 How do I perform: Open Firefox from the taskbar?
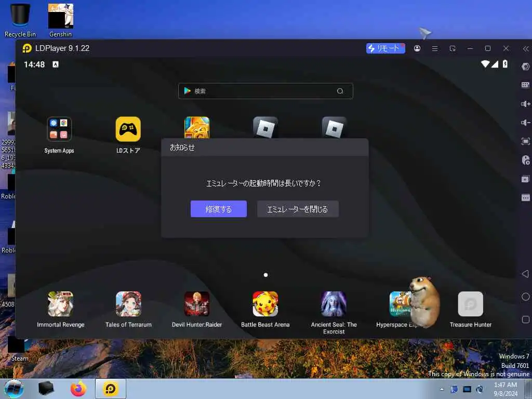coord(78,389)
